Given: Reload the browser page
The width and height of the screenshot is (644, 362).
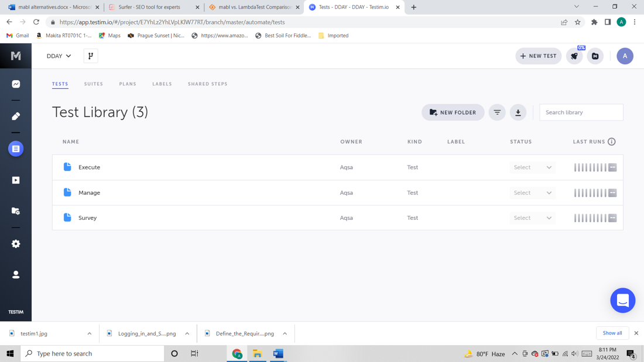Looking at the screenshot, I should [36, 22].
